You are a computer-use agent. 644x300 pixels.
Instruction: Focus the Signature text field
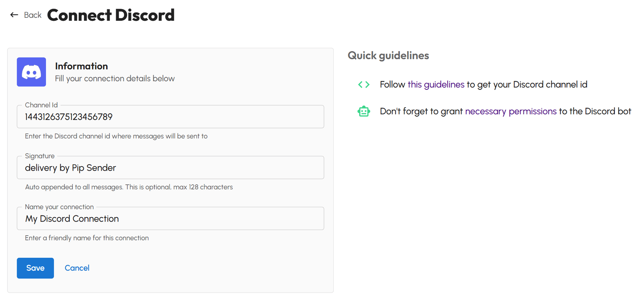(170, 168)
